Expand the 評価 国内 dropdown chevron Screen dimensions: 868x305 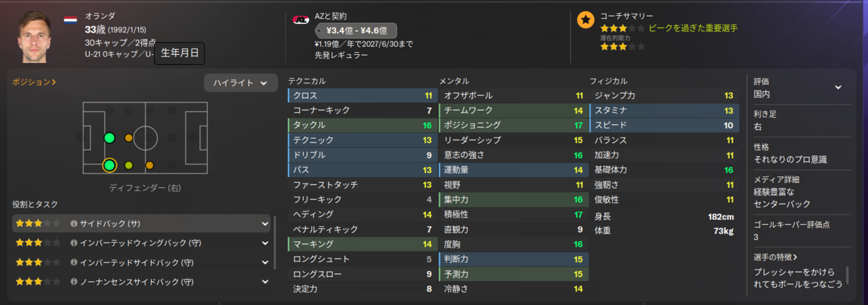(x=838, y=87)
